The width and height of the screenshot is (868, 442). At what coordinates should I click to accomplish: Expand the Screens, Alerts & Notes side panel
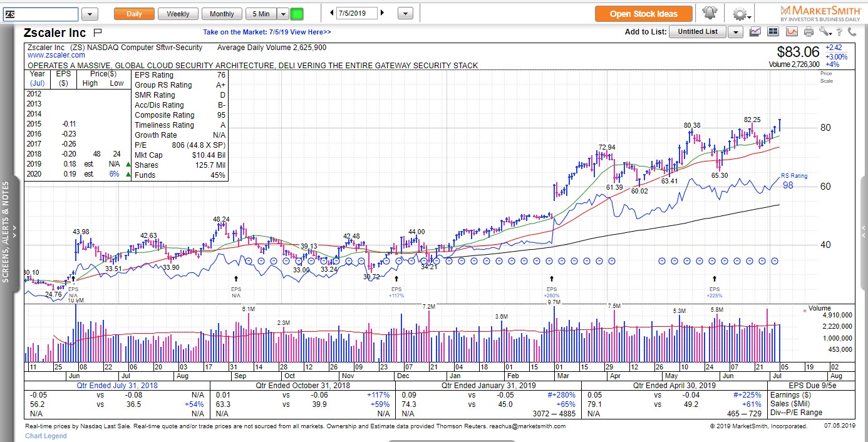tap(6, 232)
